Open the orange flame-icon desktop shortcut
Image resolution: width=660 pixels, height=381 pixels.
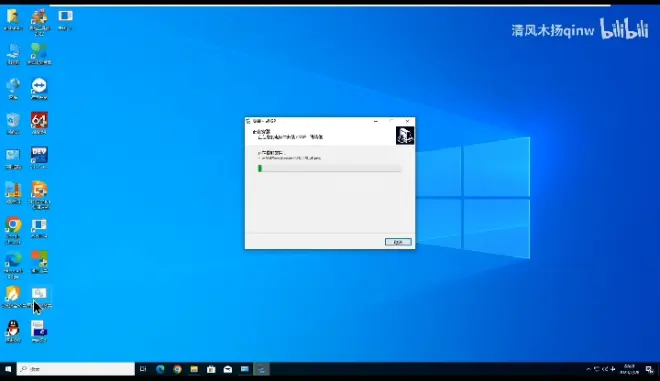(13, 297)
